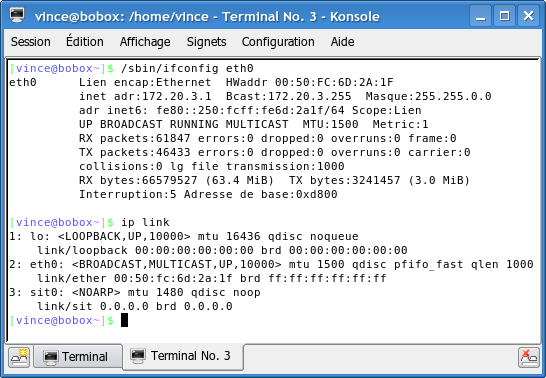Screen dimensions: 546x378
Task: Close current session icon at bottom right
Action: [x=529, y=357]
